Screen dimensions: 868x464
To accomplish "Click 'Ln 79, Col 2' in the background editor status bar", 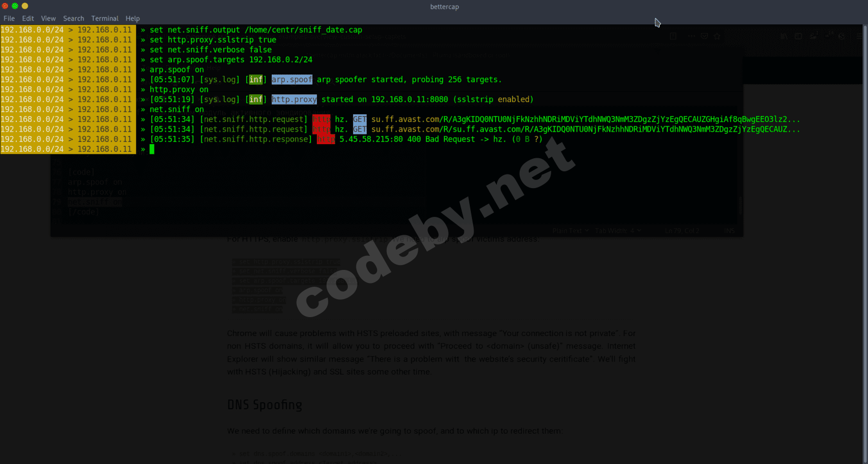I will coord(682,231).
